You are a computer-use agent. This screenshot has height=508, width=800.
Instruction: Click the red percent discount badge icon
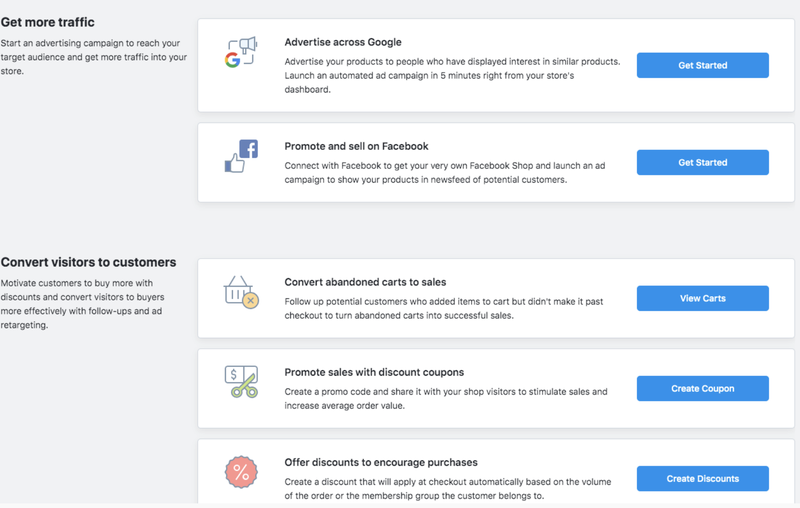tap(241, 472)
